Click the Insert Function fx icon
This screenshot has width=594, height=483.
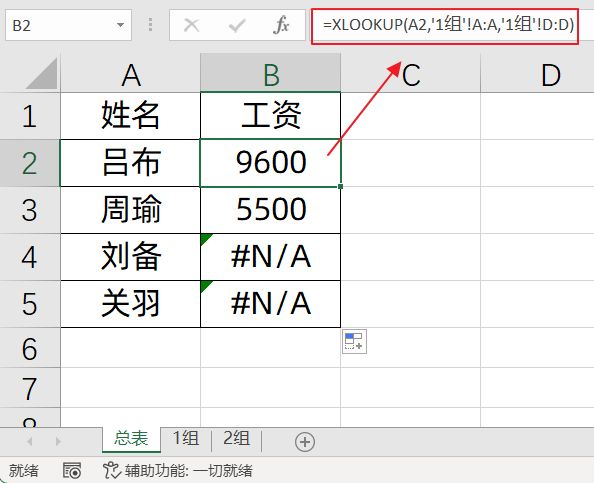click(281, 25)
